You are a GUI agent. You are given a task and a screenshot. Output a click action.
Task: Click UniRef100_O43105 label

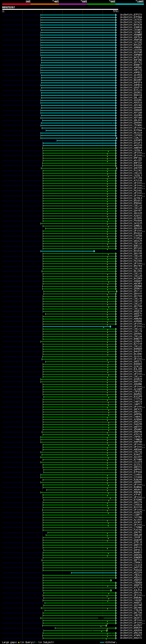coord(131,223)
